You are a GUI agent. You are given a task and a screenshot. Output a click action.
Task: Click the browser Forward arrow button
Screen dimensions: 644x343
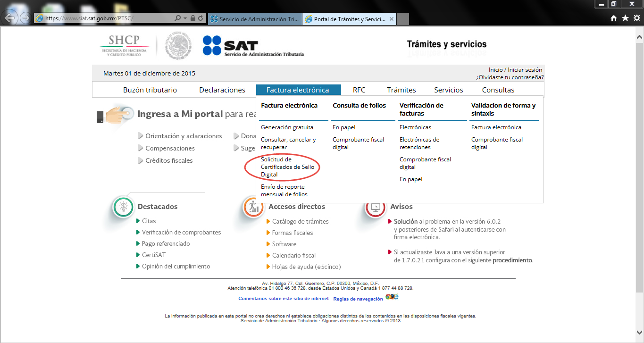coord(25,18)
